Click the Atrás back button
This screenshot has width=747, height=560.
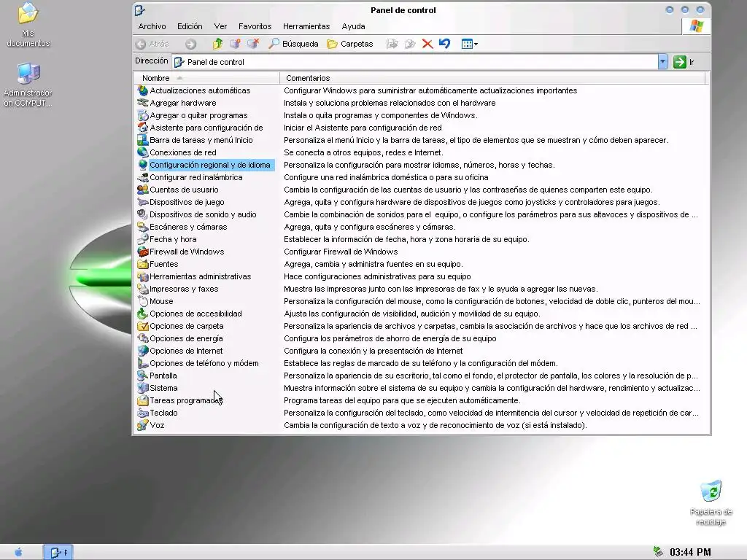[x=152, y=44]
